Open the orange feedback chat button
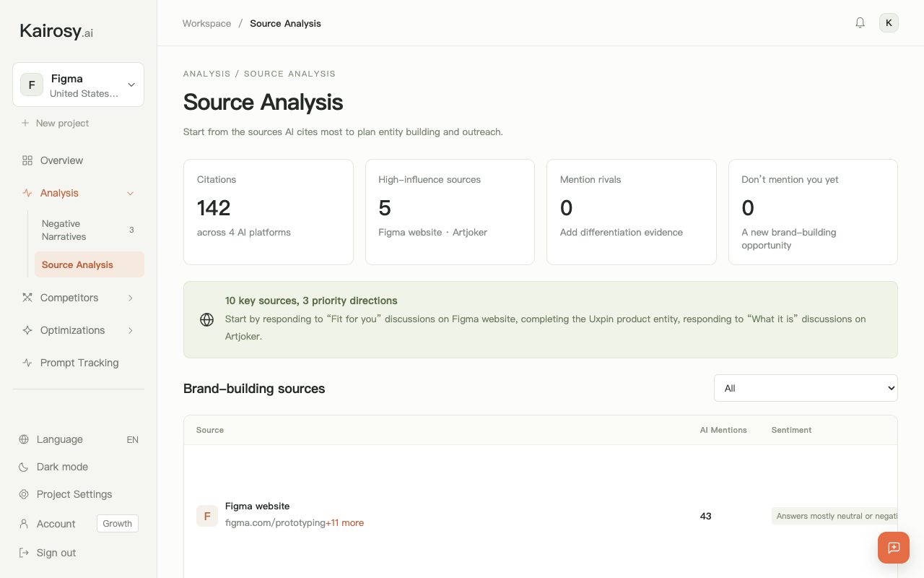This screenshot has height=578, width=924. [x=894, y=548]
